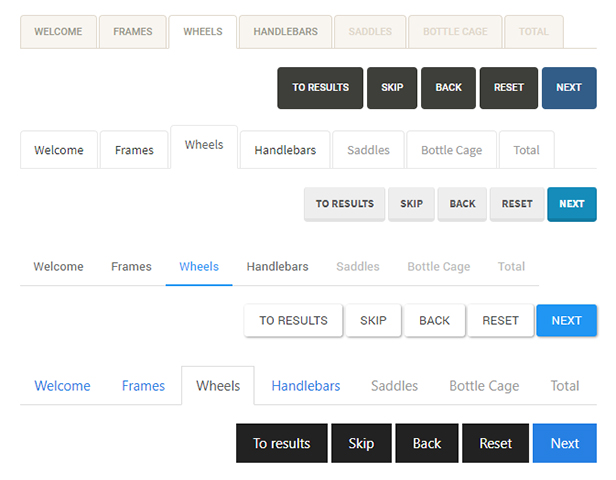Screen dimensions: 616x480
Task: Click the black Back button at bottom
Action: pyautogui.click(x=427, y=443)
